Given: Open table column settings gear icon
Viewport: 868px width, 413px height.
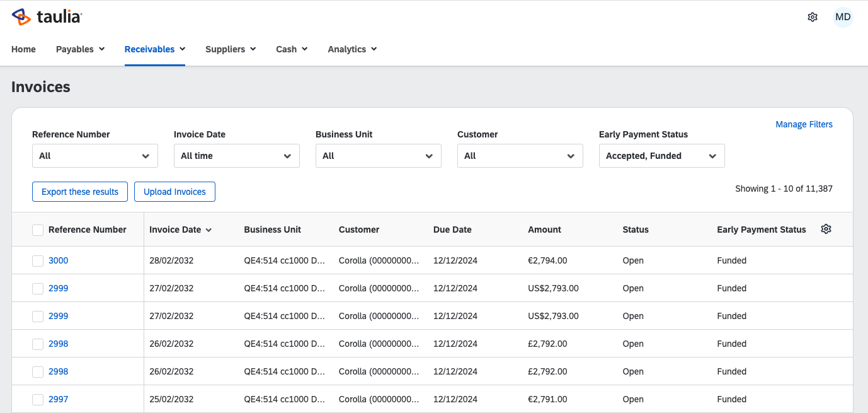Looking at the screenshot, I should (x=826, y=229).
